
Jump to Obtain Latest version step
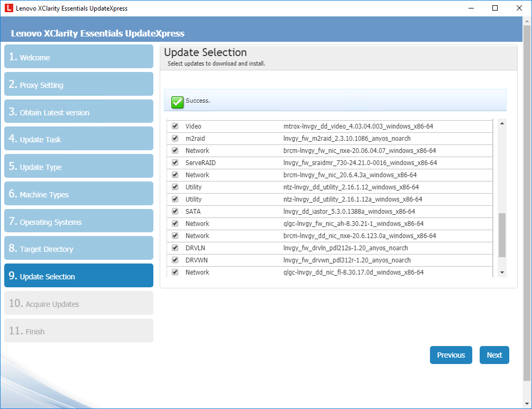tap(79, 111)
